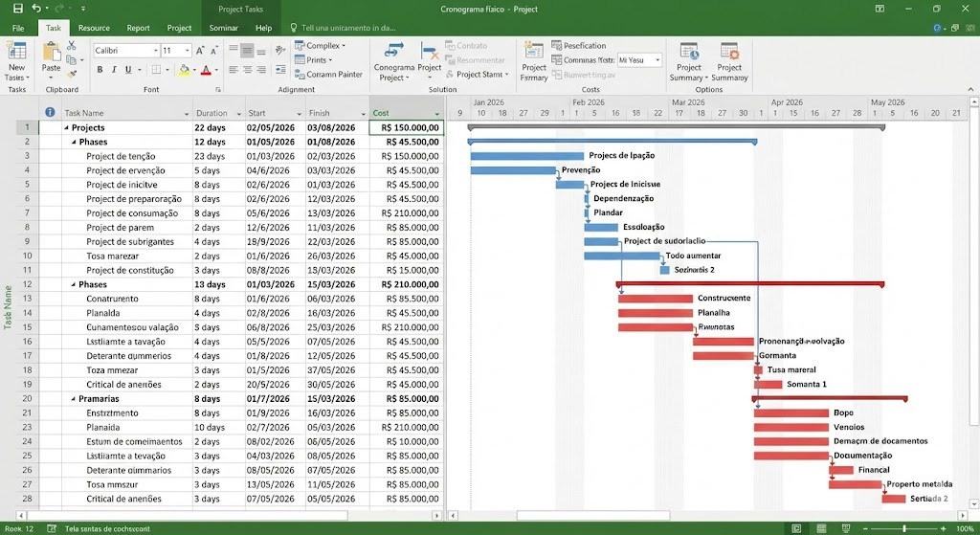Click the Corramn Painter button
980x535 pixels.
[328, 74]
